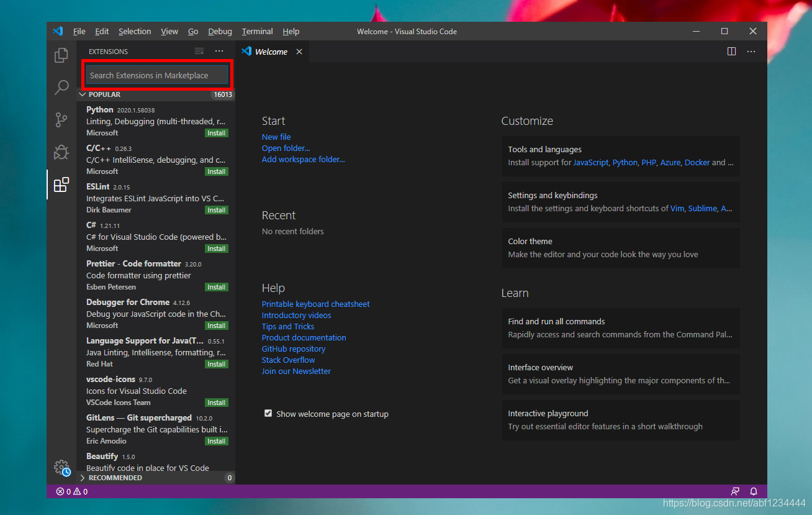Open Tips and Tricks link

pos(288,326)
